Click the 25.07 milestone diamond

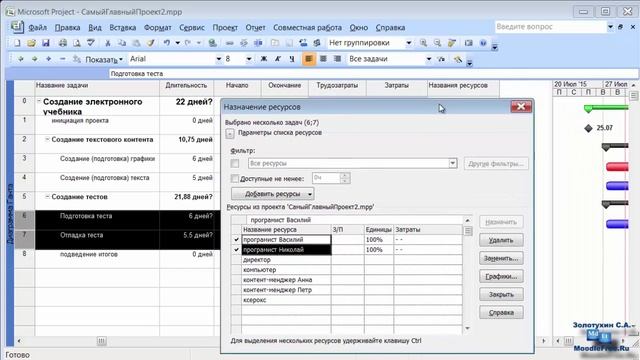[x=588, y=128]
